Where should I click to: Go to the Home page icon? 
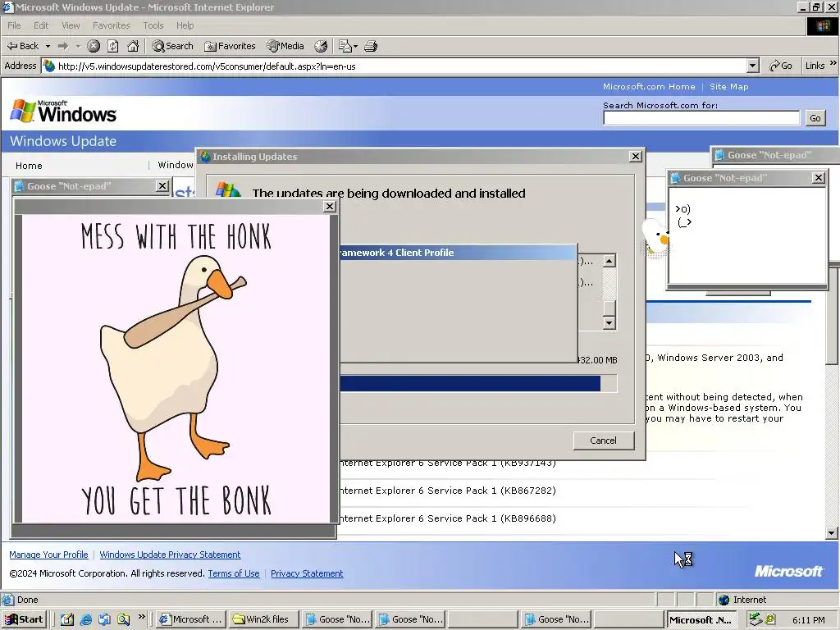[x=133, y=46]
